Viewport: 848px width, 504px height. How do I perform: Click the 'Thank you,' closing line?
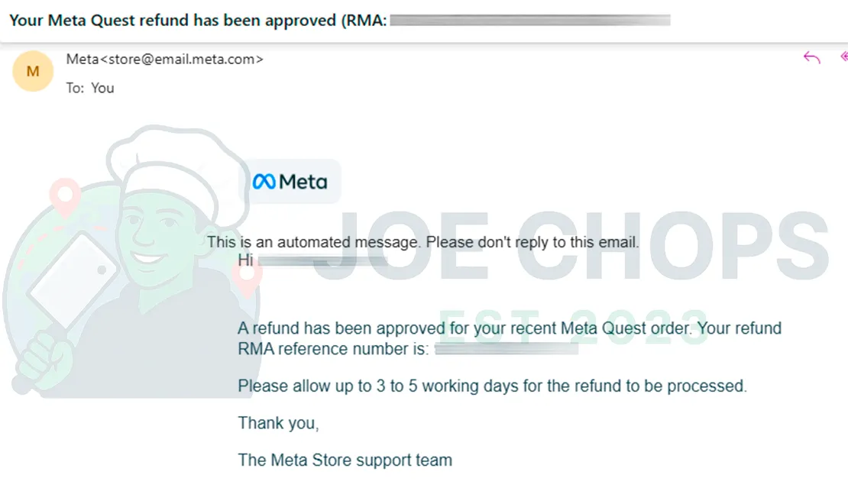[x=278, y=422]
